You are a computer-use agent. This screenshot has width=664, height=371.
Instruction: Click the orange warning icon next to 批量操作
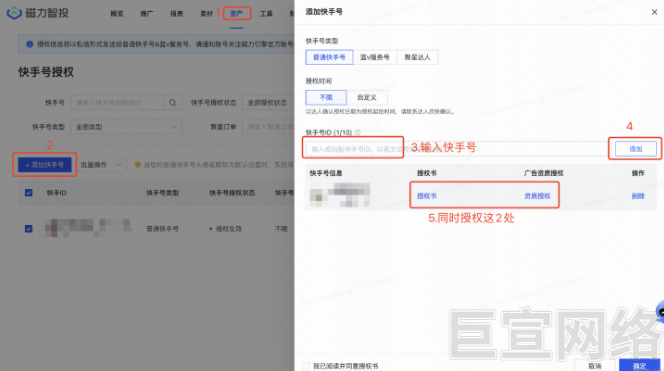[x=138, y=165]
